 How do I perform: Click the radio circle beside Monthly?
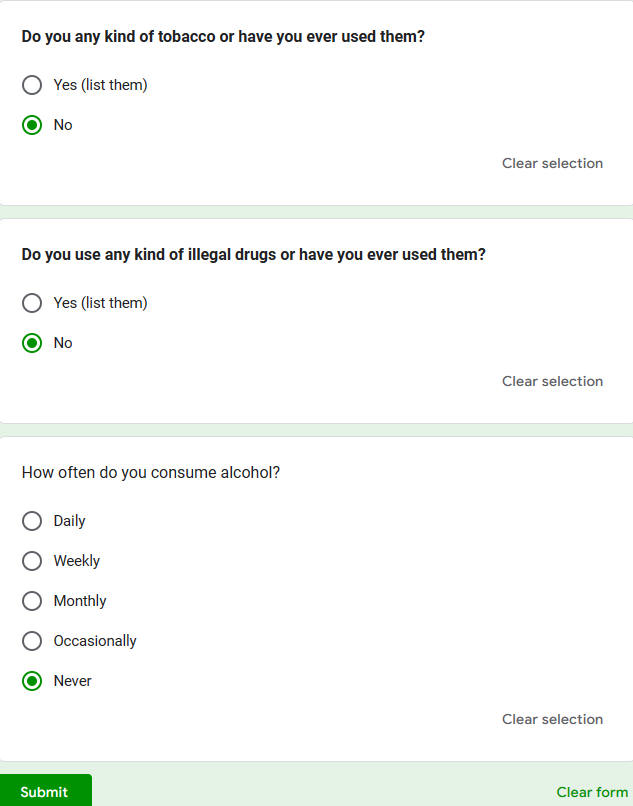tap(32, 601)
